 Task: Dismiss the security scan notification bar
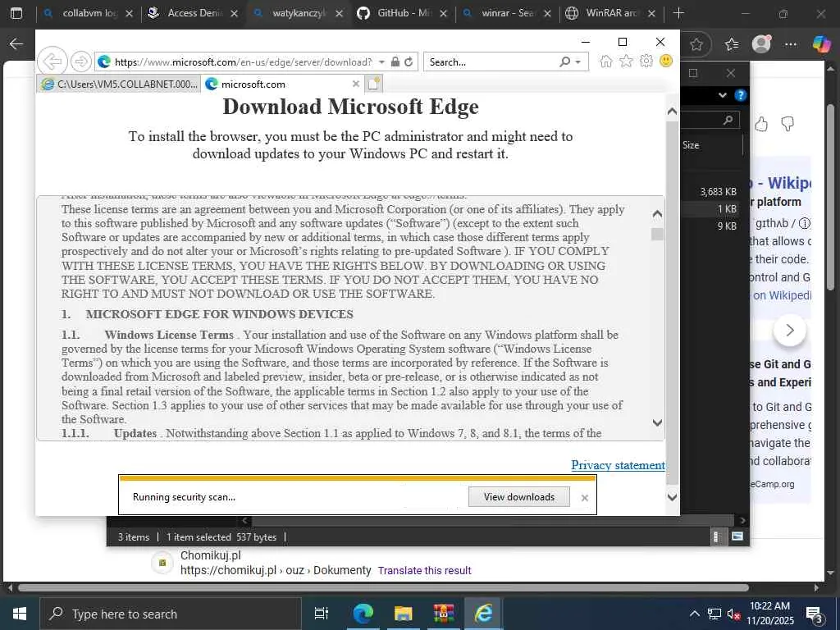[584, 498]
